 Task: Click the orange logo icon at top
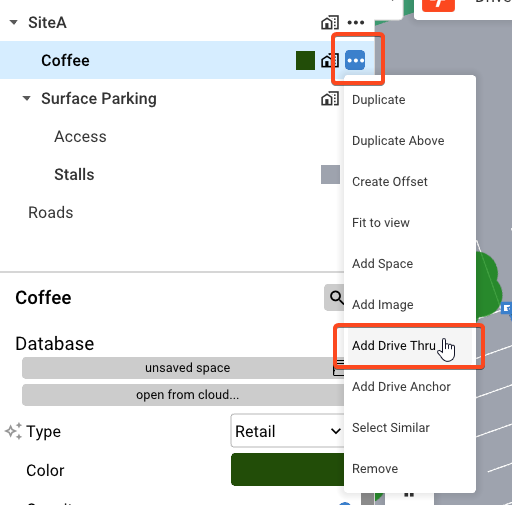438,5
